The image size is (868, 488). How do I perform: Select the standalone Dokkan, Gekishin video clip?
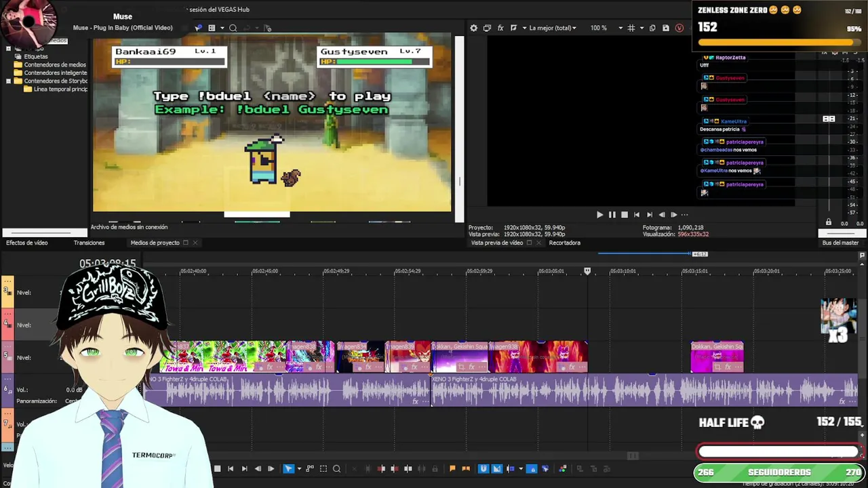coord(717,357)
